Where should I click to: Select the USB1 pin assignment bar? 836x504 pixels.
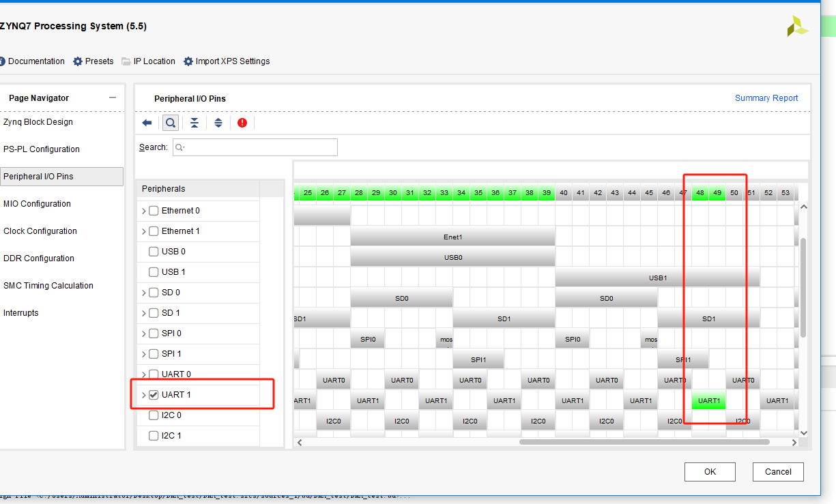coord(657,278)
